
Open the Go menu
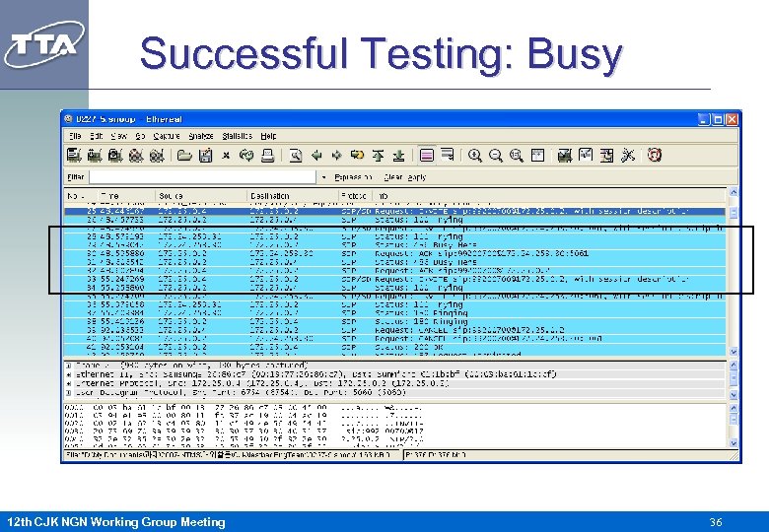coord(140,136)
